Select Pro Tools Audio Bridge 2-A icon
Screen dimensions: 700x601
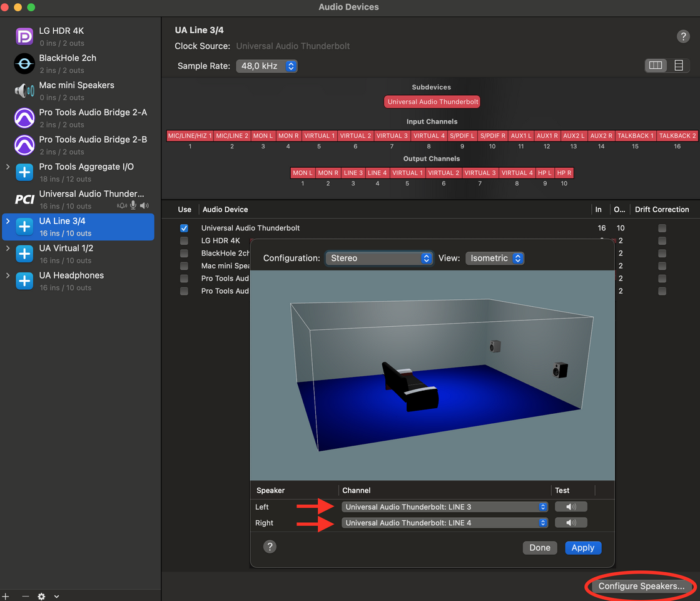pos(24,118)
